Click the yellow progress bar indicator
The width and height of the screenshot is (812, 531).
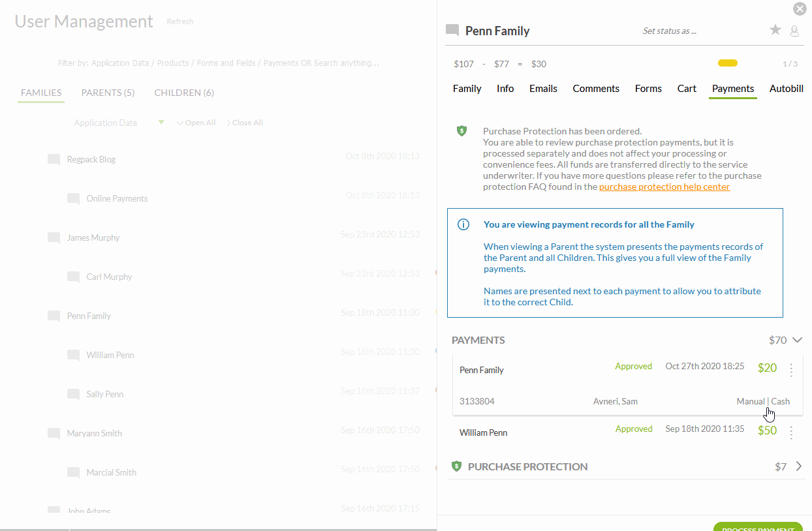click(x=727, y=63)
